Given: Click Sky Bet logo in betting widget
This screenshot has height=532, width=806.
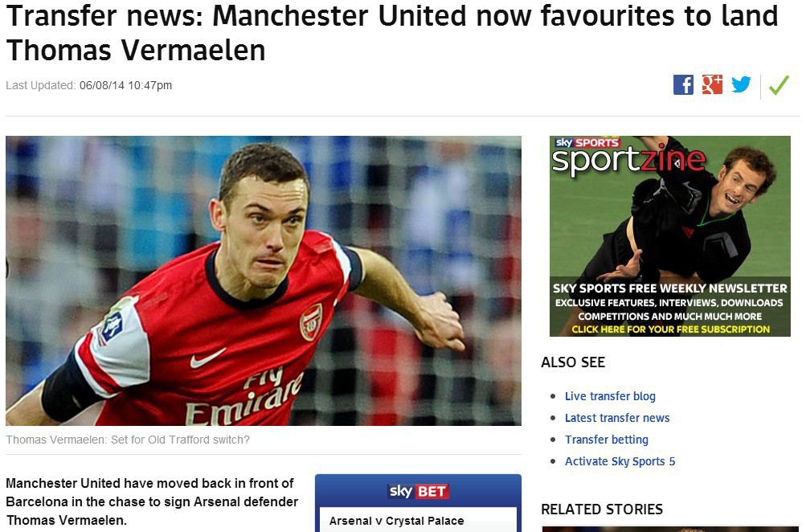Looking at the screenshot, I should tap(419, 491).
